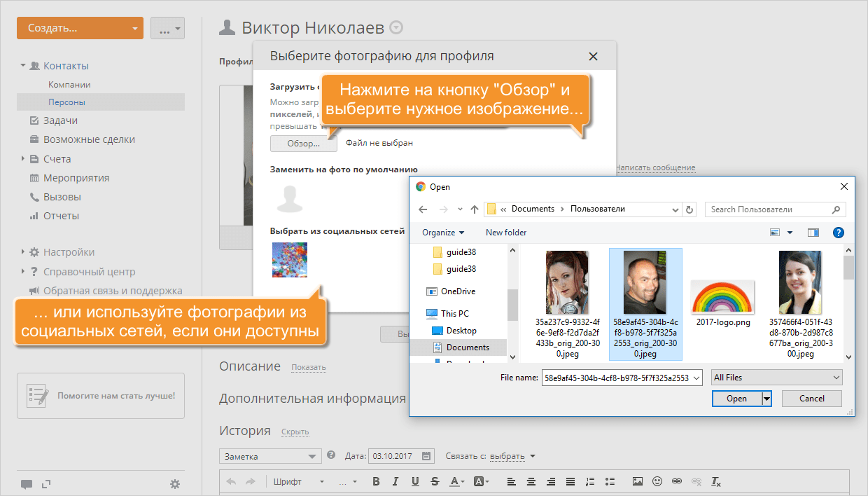868x496 pixels.
Task: Open Задачи in sidebar
Action: (60, 120)
